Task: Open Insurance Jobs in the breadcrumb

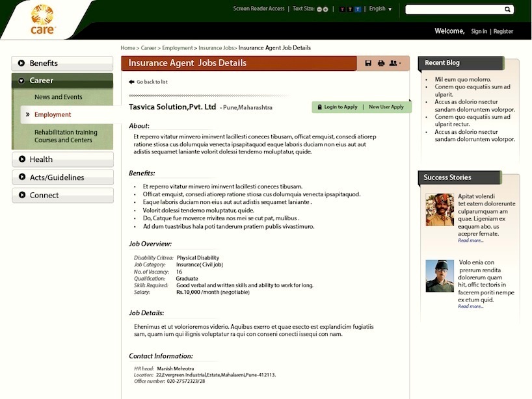Action: point(217,47)
